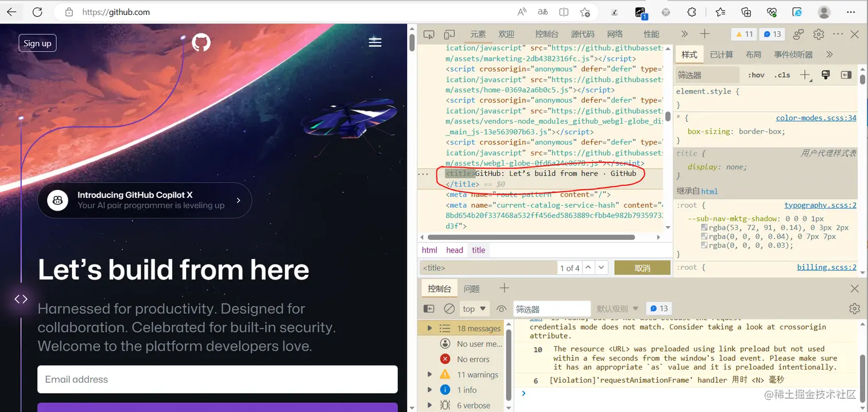This screenshot has height=412, width=868.
Task: Show more Styles pane tabs chevron
Action: [x=830, y=55]
